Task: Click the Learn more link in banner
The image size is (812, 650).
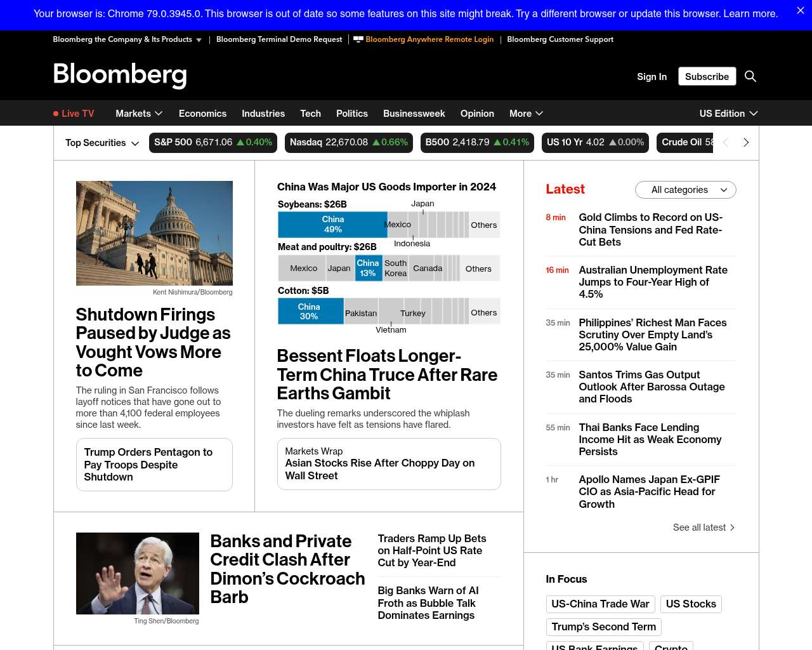Action: click(x=750, y=13)
